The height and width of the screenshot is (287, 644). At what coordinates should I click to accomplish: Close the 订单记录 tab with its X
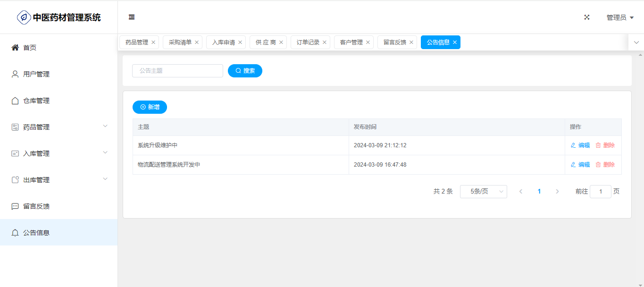point(325,42)
